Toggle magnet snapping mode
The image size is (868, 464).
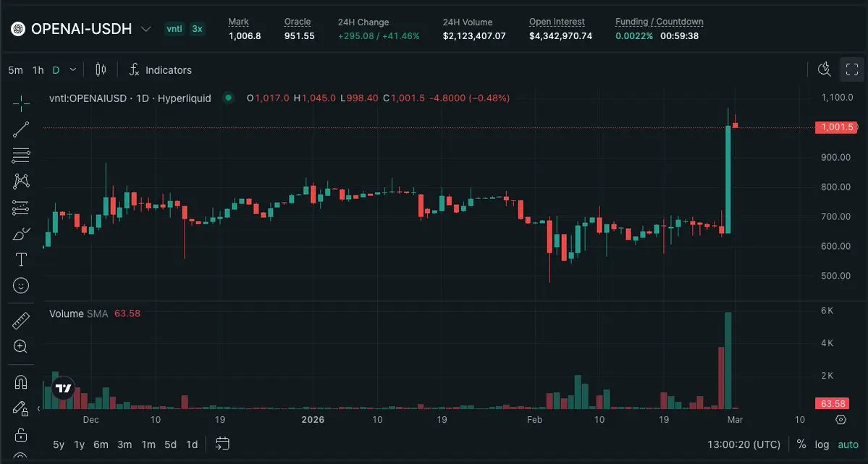pos(21,382)
